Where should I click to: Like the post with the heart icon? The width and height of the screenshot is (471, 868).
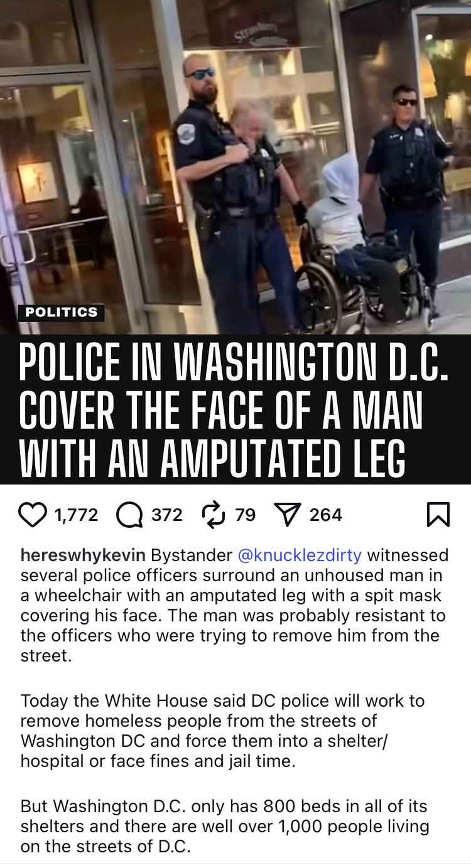pyautogui.click(x=33, y=515)
